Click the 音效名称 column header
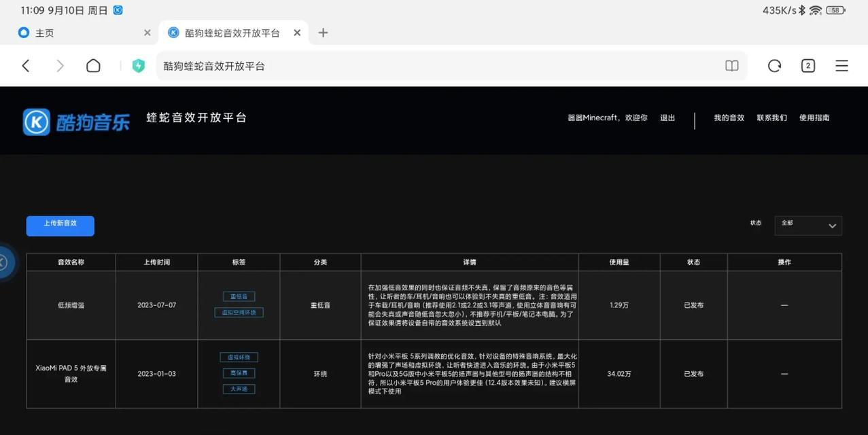The image size is (868, 435). tap(71, 262)
